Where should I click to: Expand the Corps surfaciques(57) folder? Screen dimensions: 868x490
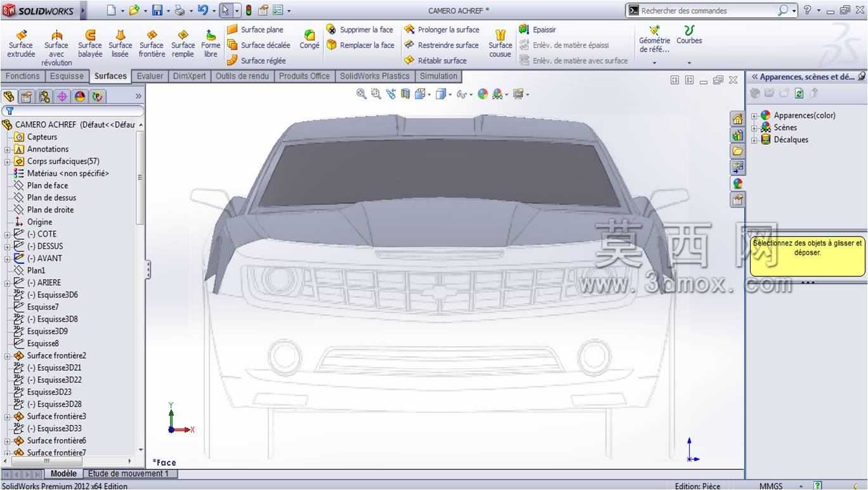7,162
